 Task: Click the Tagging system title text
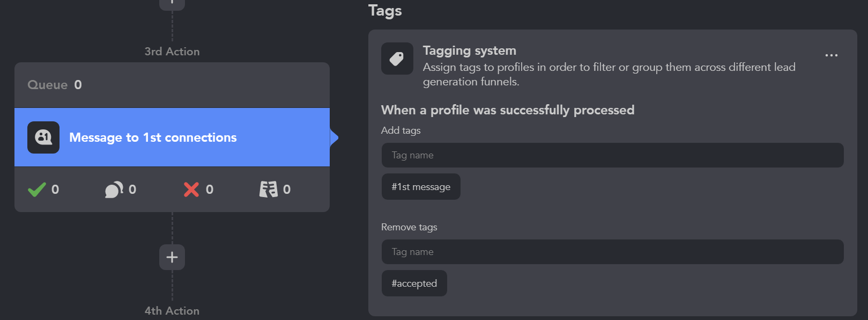(x=469, y=50)
